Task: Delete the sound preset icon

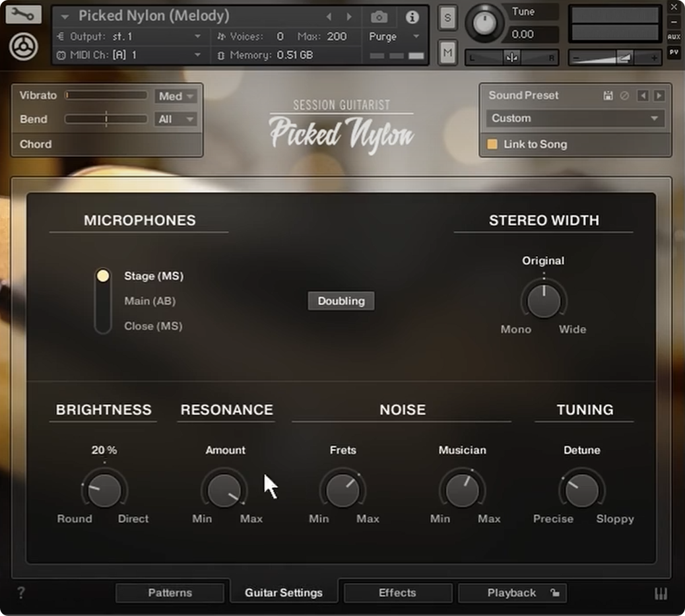Action: tap(624, 95)
